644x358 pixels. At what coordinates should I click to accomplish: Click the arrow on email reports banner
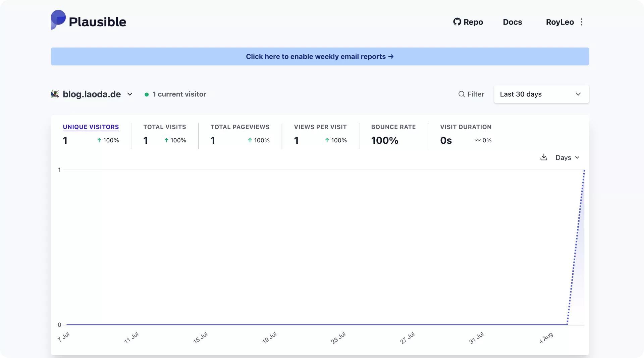(391, 57)
